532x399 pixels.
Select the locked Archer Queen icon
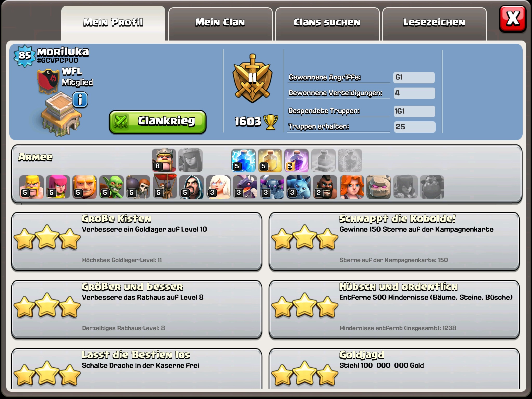pyautogui.click(x=190, y=160)
